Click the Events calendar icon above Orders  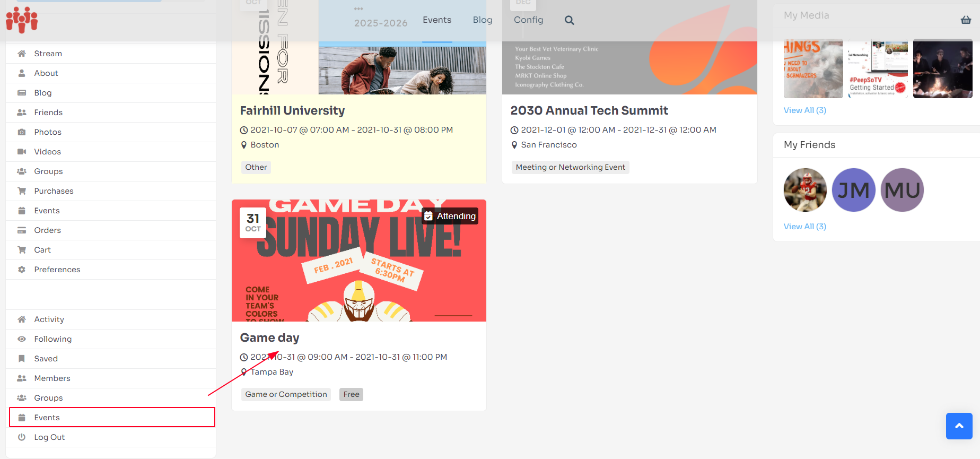tap(22, 211)
